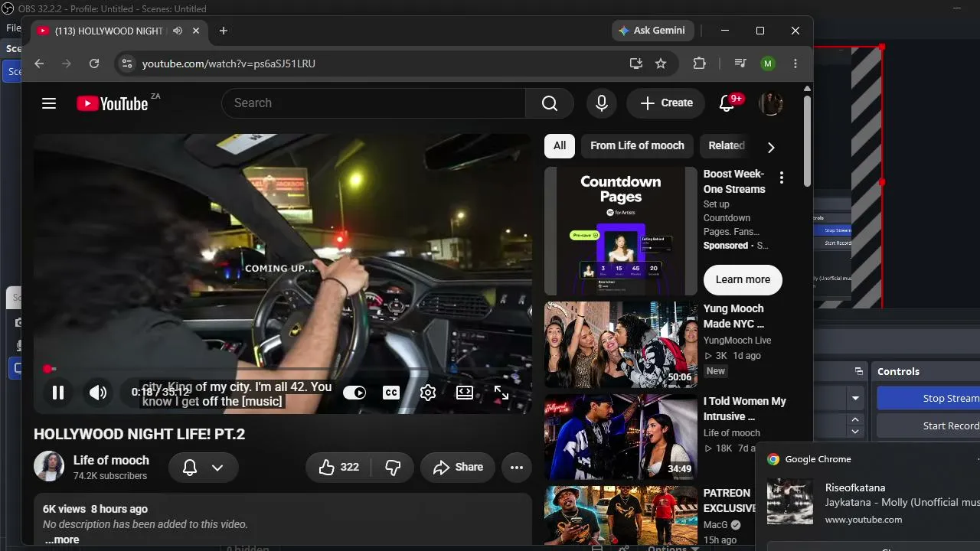Viewport: 980px width, 551px height.
Task: Open the Yung Mooch Made NYC video thumbnail
Action: tap(621, 344)
